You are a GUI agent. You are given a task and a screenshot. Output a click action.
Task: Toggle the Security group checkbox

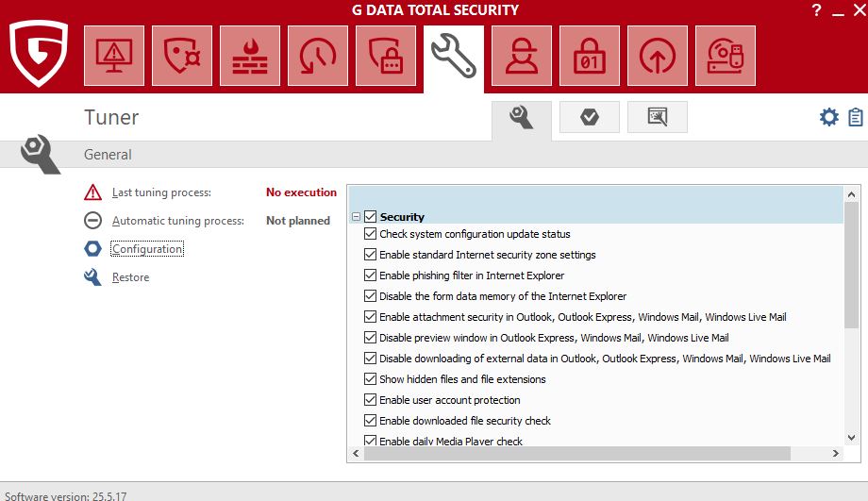pyautogui.click(x=371, y=216)
